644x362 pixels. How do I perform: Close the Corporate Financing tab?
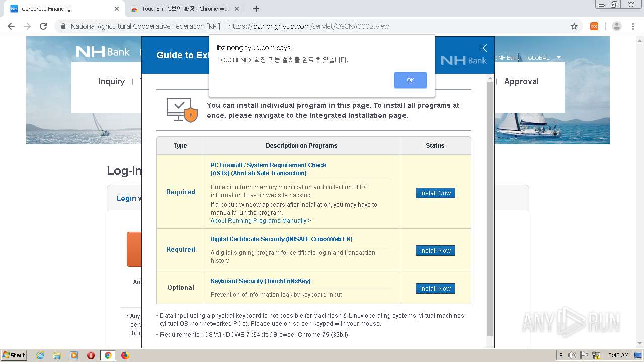coord(117,9)
